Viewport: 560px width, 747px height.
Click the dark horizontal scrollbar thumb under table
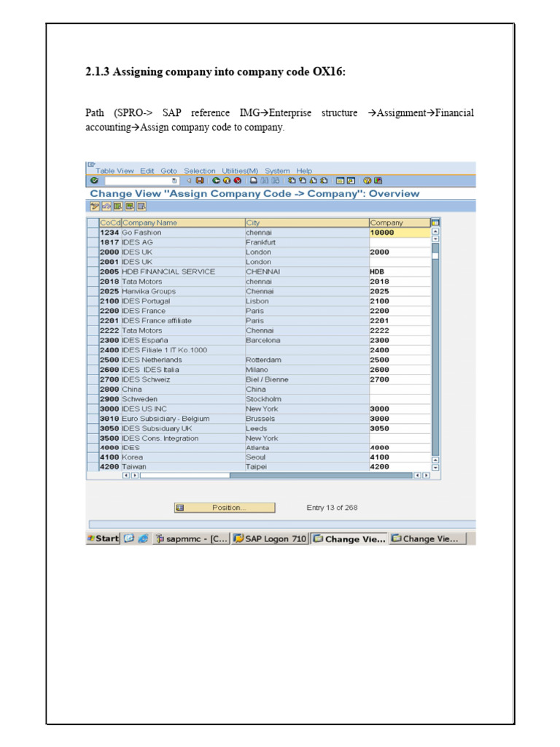[321, 476]
